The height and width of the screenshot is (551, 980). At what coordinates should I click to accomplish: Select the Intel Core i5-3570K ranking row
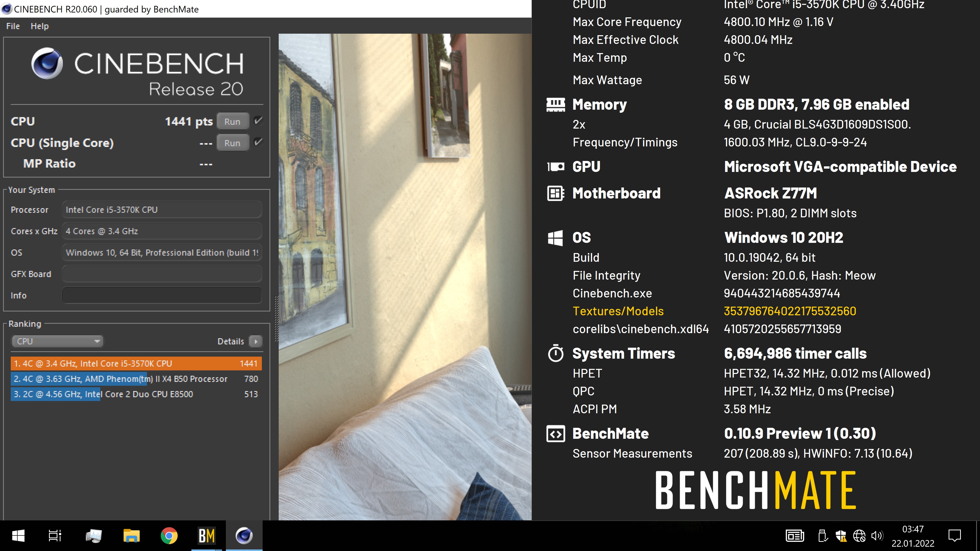[136, 364]
